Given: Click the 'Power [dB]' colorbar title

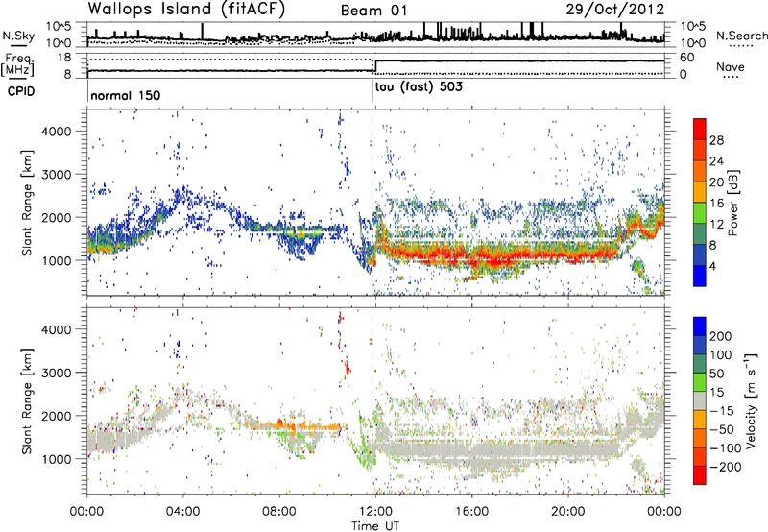Looking at the screenshot, I should coord(732,203).
